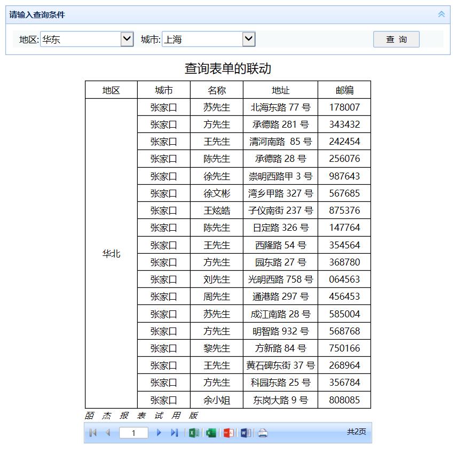This screenshot has height=476, width=456.
Task: Select postal code 256076
Action: pos(344,159)
